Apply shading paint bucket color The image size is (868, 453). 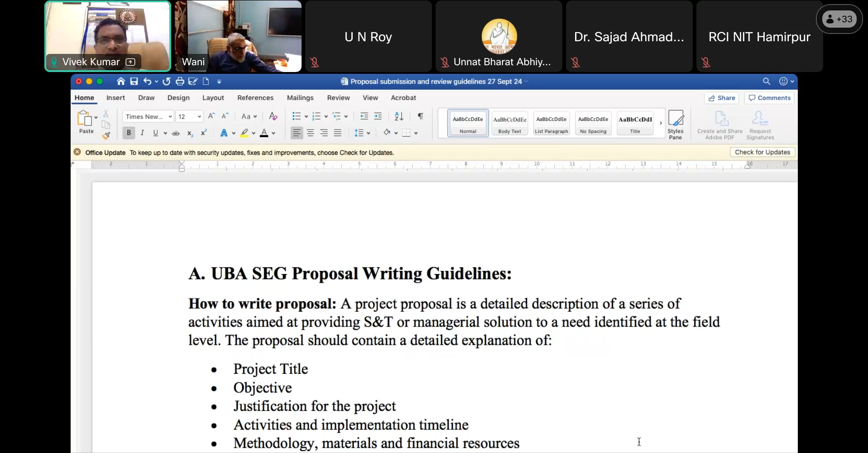point(387,133)
